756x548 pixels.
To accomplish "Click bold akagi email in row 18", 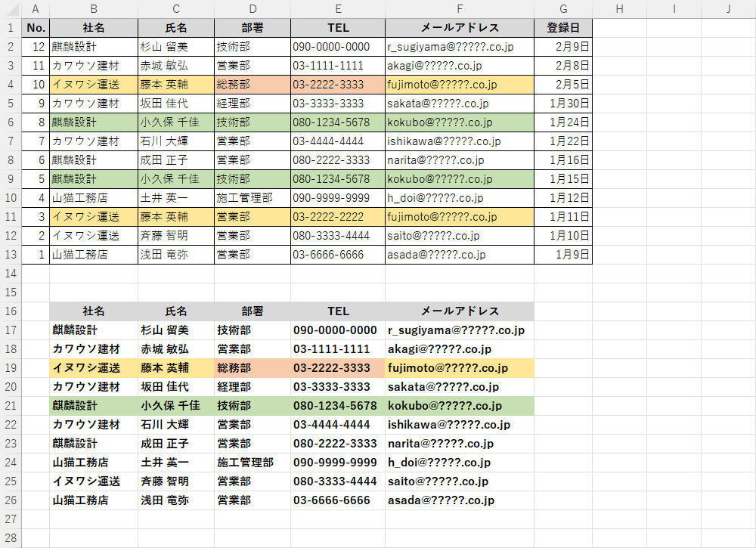I will [460, 349].
